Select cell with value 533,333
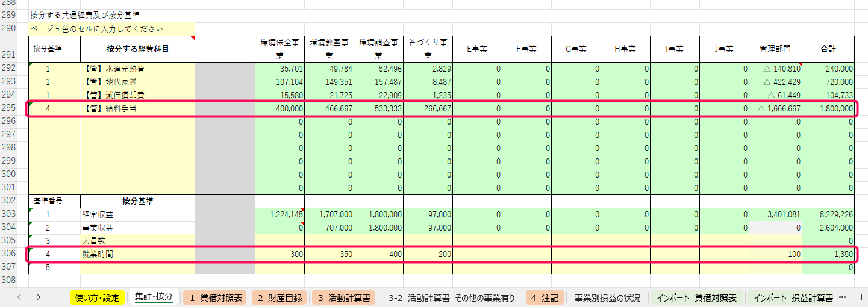This screenshot has height=307, width=868. pyautogui.click(x=378, y=108)
